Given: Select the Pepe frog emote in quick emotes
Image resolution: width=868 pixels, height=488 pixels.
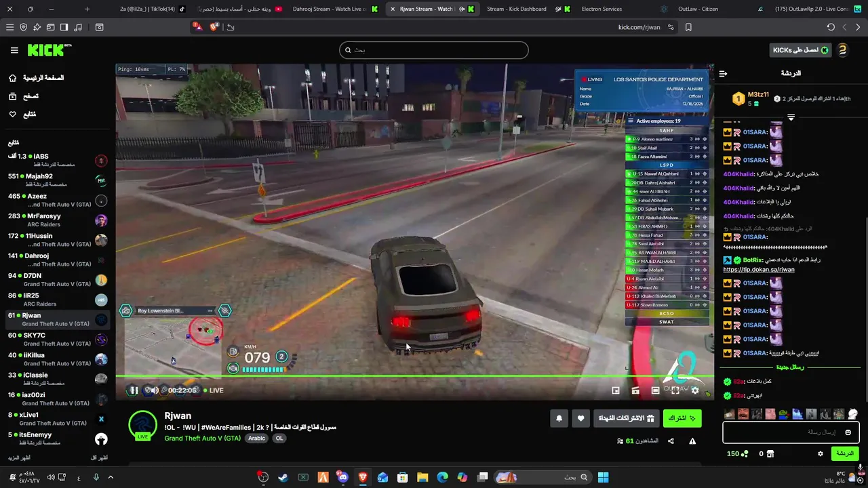Looking at the screenshot, I should point(784,414).
